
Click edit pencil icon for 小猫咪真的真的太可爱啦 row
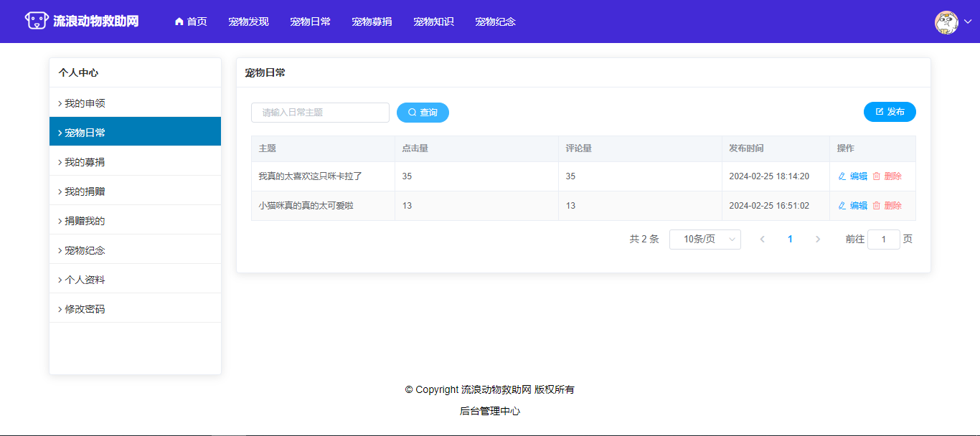842,206
